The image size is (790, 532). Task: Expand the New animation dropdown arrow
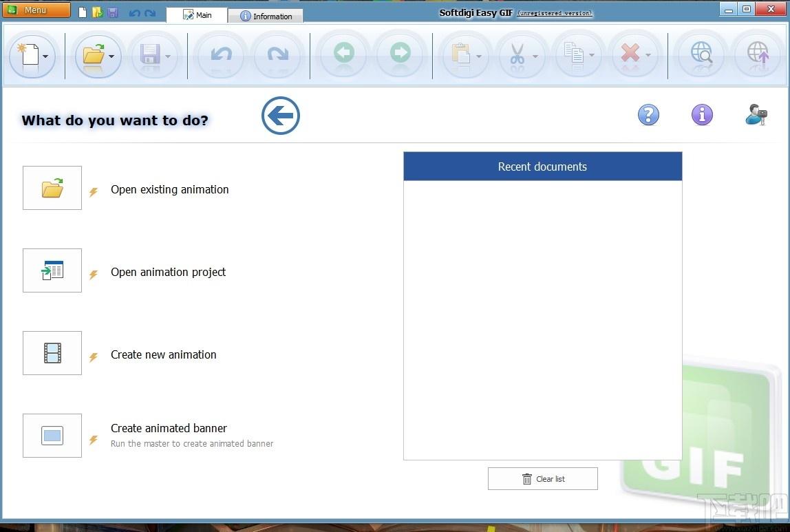pyautogui.click(x=45, y=56)
